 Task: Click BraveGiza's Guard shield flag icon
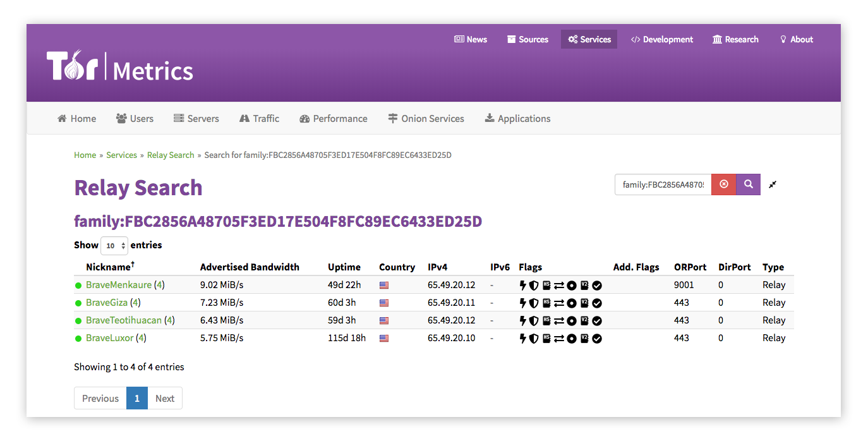(x=534, y=303)
